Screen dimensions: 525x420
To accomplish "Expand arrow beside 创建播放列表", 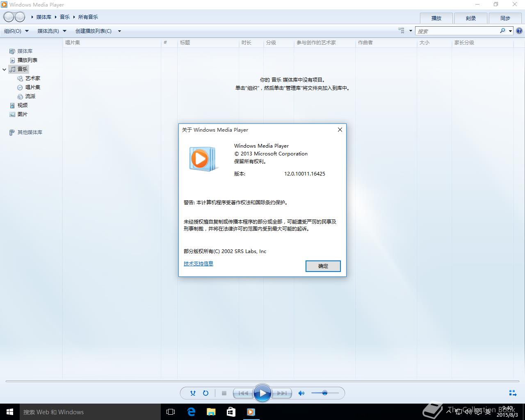I will pos(119,31).
